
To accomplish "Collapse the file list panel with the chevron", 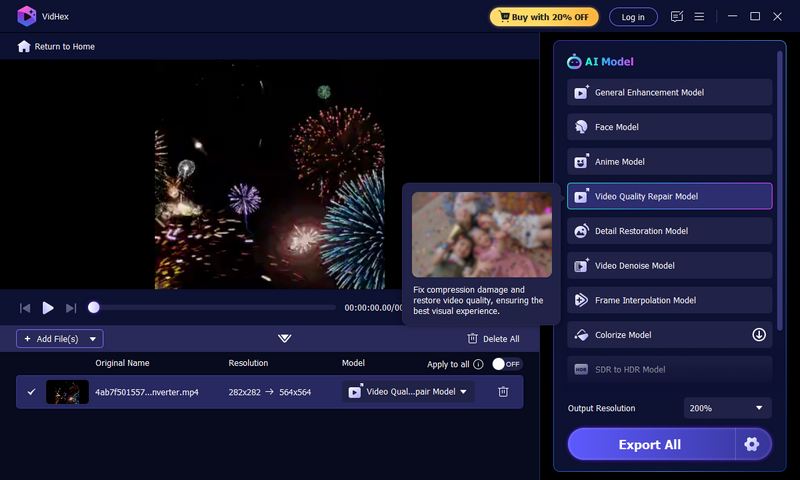I will pyautogui.click(x=285, y=339).
